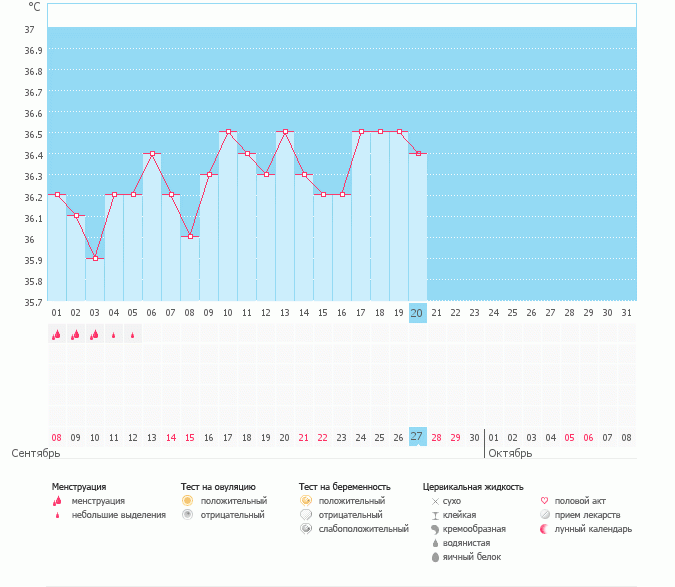This screenshot has width=675, height=587.
Task: Click the menstruation drop icon in the legend
Action: point(57,501)
